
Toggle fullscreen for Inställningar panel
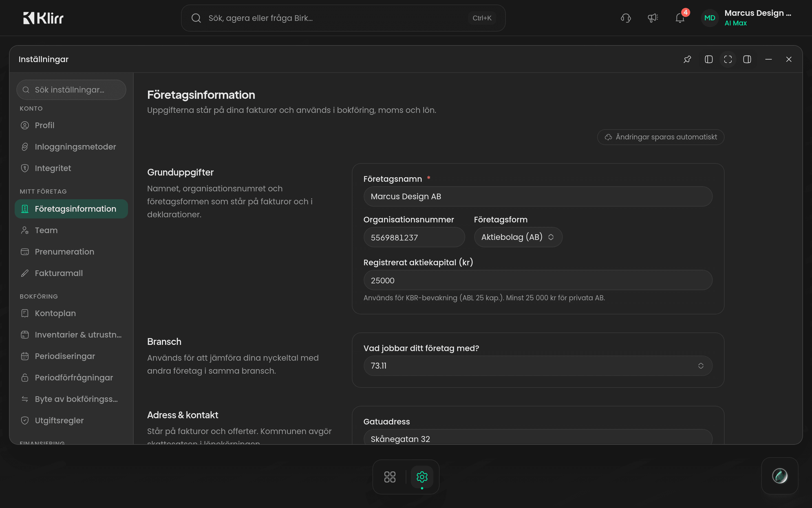(x=728, y=60)
